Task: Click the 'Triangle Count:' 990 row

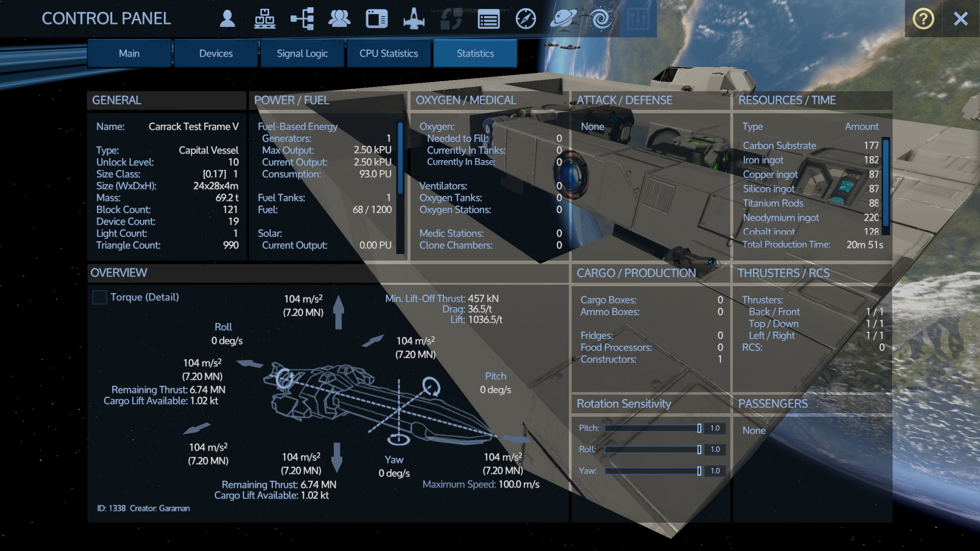Action: pyautogui.click(x=167, y=245)
